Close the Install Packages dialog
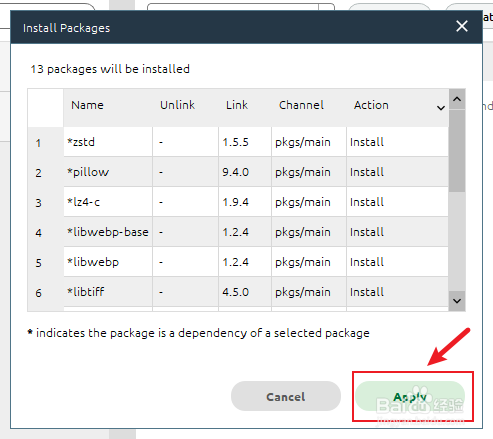This screenshot has height=439, width=493. 462,26
